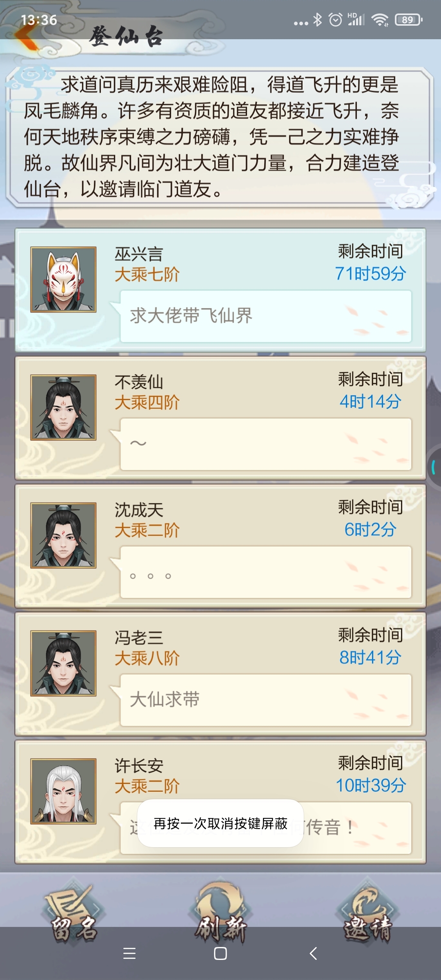
Task: Select 沈成天's portrait avatar
Action: coord(63,535)
